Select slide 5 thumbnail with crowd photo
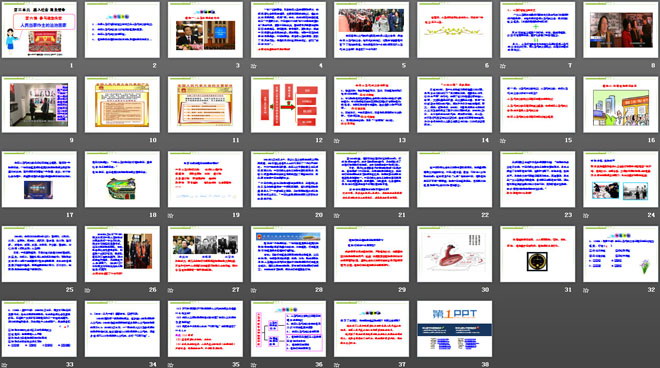Screen dimensions: 660x368 (371, 30)
